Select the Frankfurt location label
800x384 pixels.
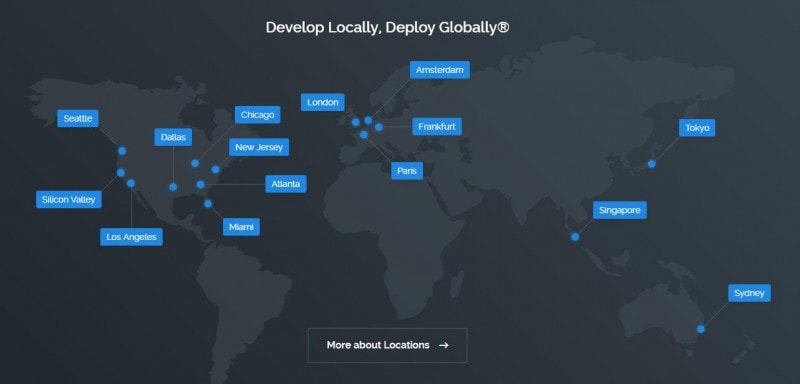click(x=437, y=126)
